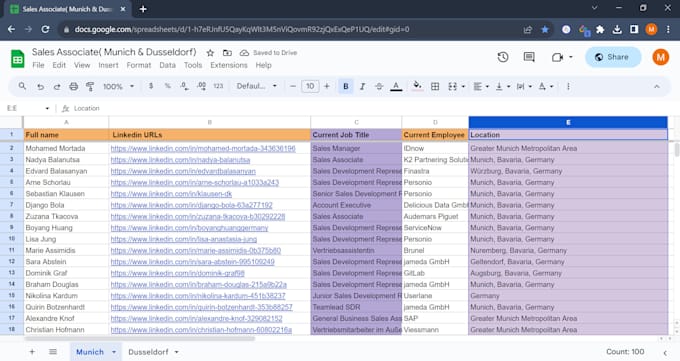This screenshot has height=361, width=680.
Task: Expand merge cells dropdown arrow
Action: click(x=463, y=86)
